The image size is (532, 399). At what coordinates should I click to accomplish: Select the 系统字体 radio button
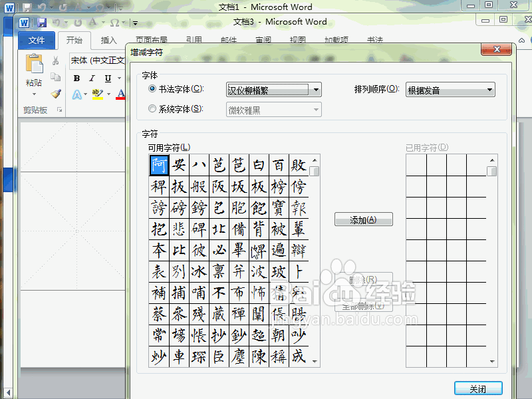click(x=152, y=108)
